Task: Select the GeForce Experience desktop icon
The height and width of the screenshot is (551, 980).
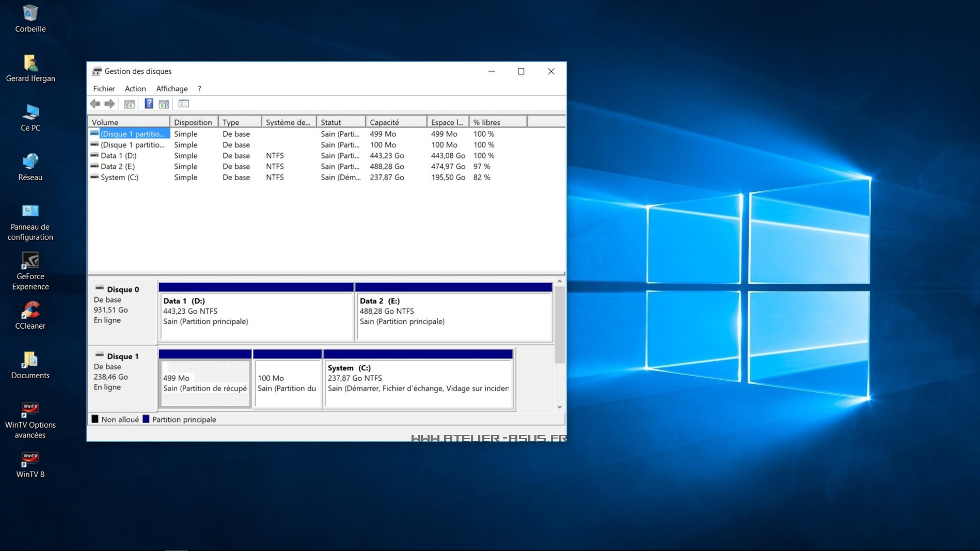Action: 30,271
